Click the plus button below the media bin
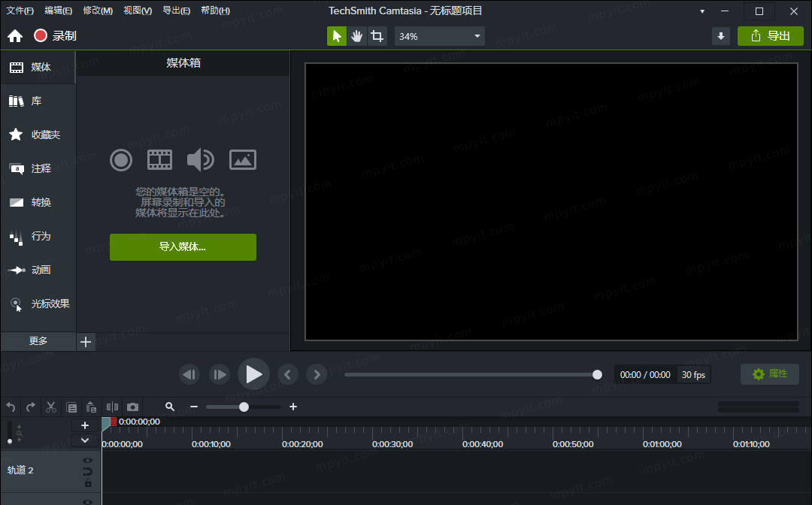The image size is (812, 505). (86, 341)
